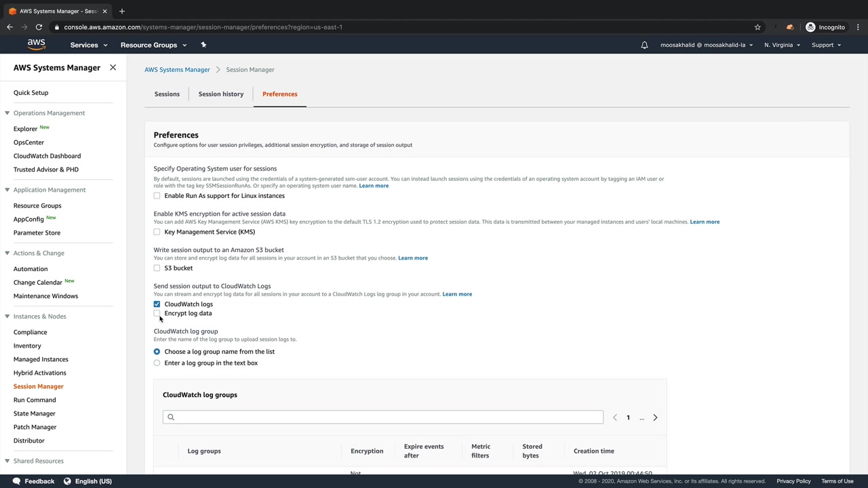Image resolution: width=868 pixels, height=488 pixels.
Task: Open CloudWatch Dashboard in sidebar
Action: (47, 156)
